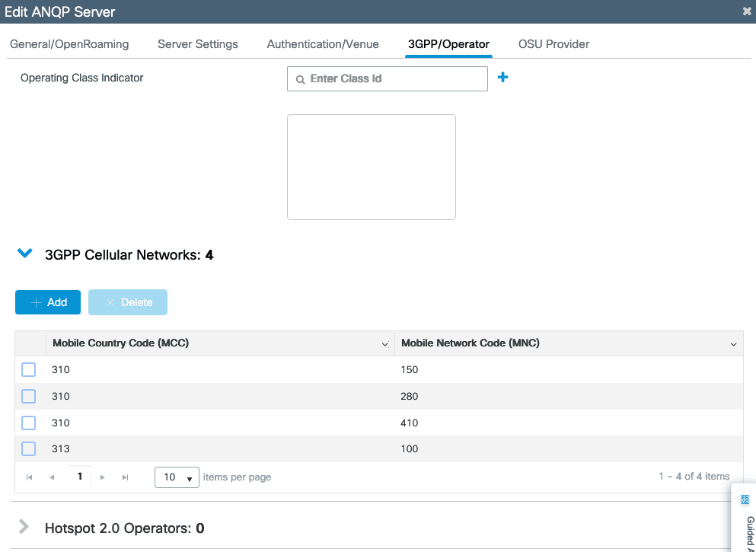Click the blue plus icon beside Class Id
The width and height of the screenshot is (756, 552).
502,78
